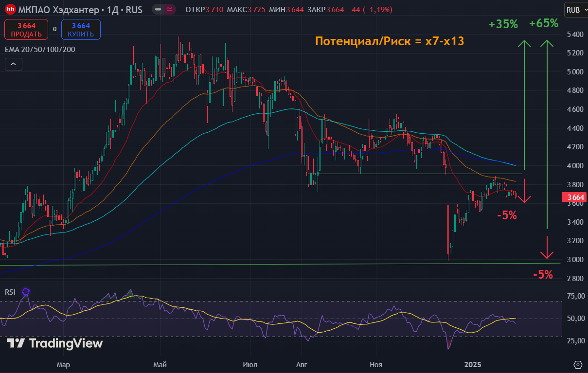Click the 3 000 price axis label
This screenshot has height=373, width=588.
[x=574, y=260]
